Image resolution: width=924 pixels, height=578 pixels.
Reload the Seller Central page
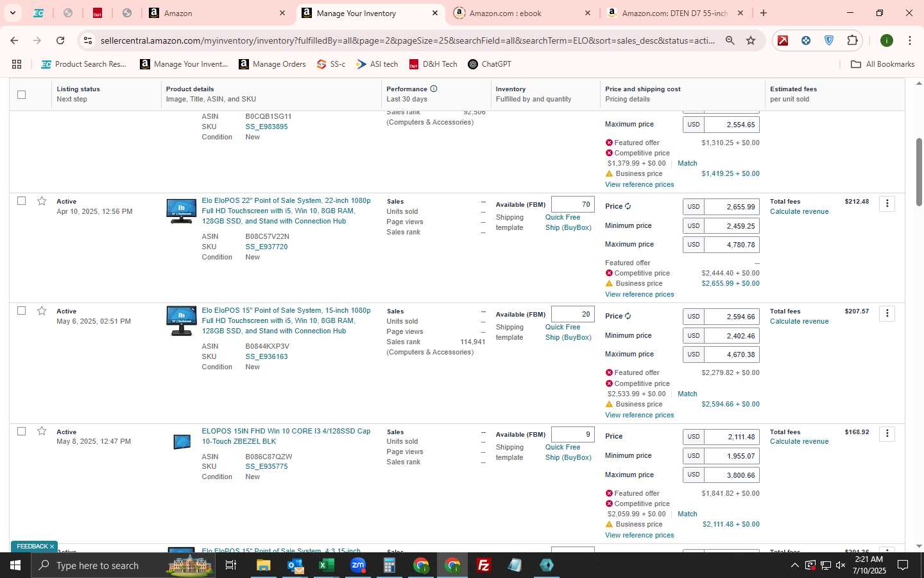60,40
